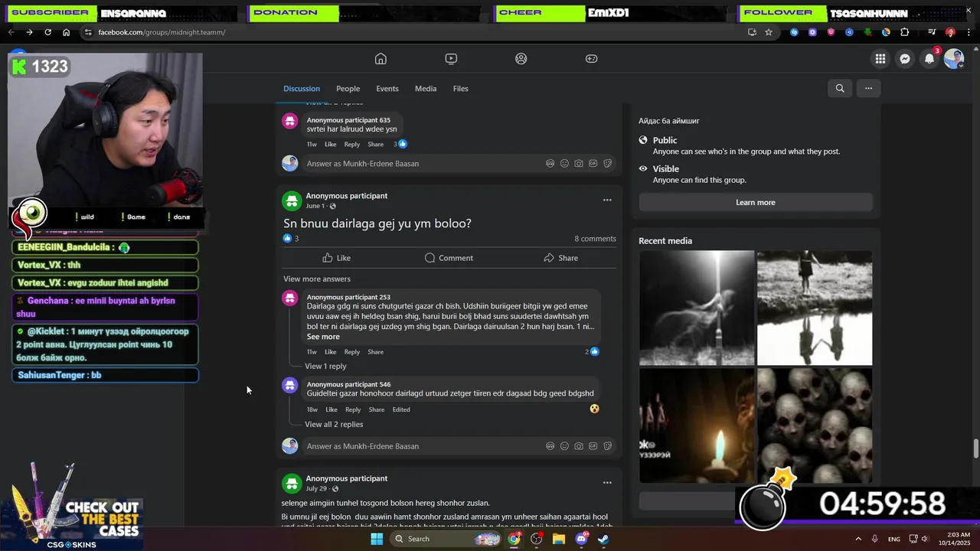This screenshot has width=980, height=551.
Task: Open Edited history on participant 546's comment
Action: [401, 409]
